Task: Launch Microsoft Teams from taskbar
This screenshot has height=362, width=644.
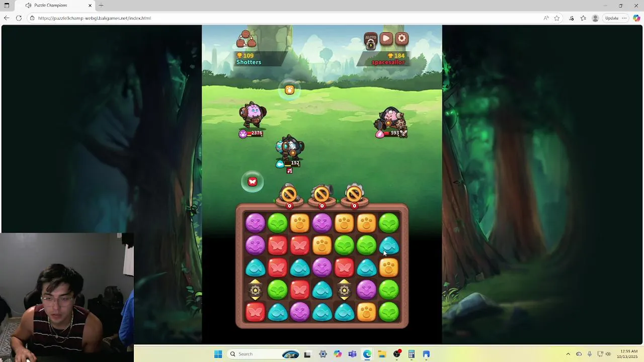Action: point(352,354)
